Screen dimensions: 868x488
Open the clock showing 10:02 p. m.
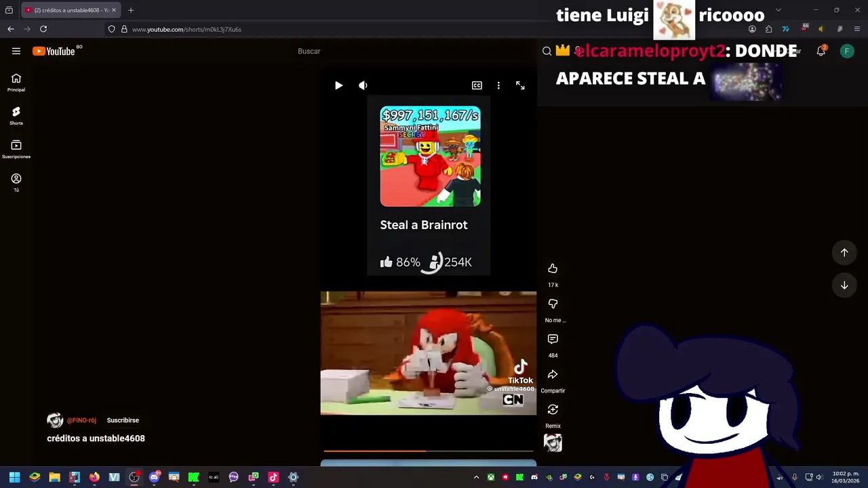click(846, 477)
